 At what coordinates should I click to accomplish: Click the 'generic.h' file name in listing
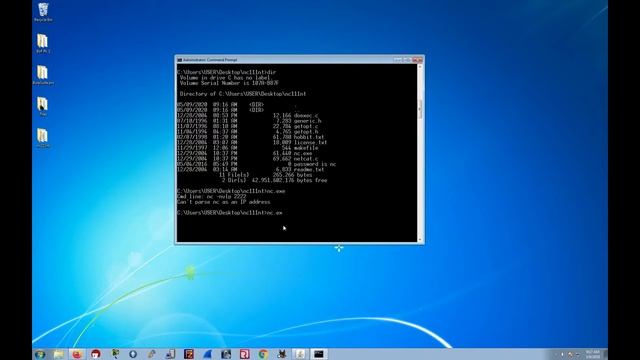tap(307, 121)
